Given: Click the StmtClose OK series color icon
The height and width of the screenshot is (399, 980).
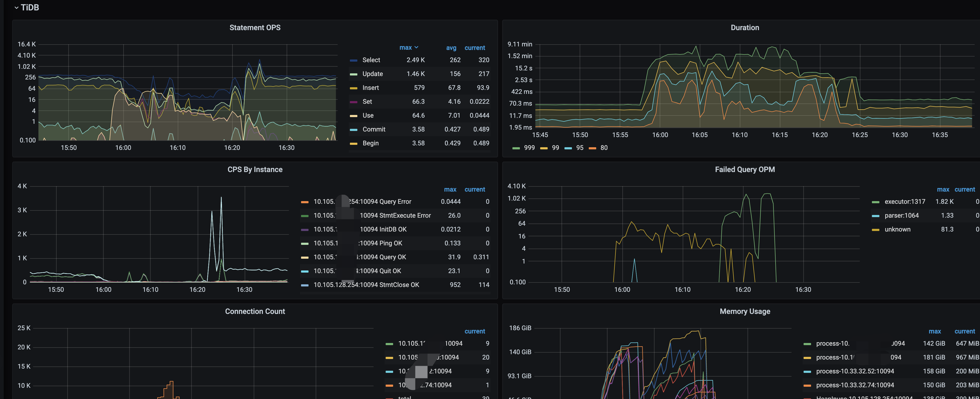Looking at the screenshot, I should pyautogui.click(x=305, y=285).
